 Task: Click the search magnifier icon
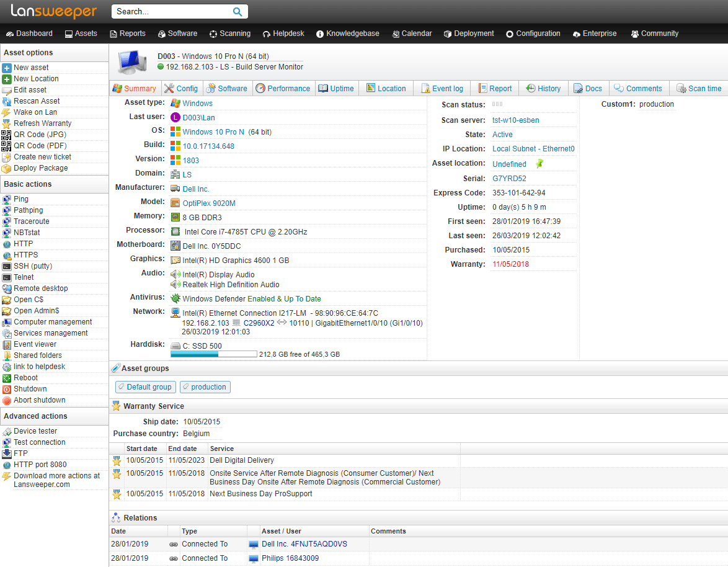[x=237, y=12]
